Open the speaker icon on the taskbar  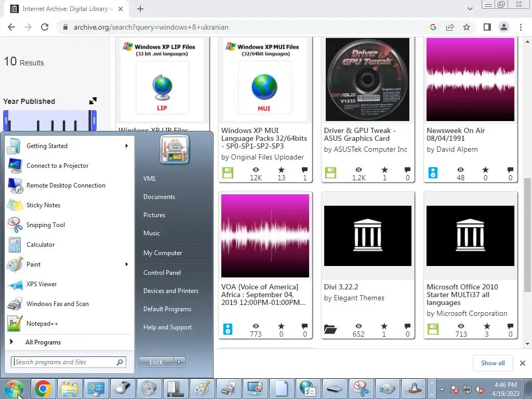pyautogui.click(x=149, y=389)
